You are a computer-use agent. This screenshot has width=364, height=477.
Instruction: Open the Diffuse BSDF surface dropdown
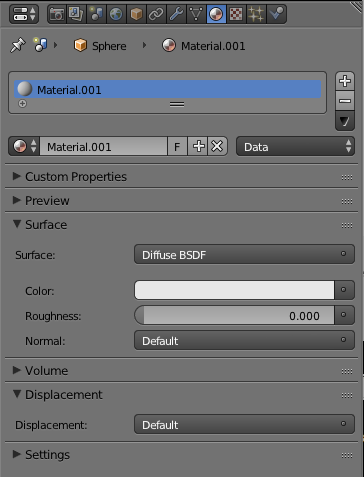[x=244, y=254]
